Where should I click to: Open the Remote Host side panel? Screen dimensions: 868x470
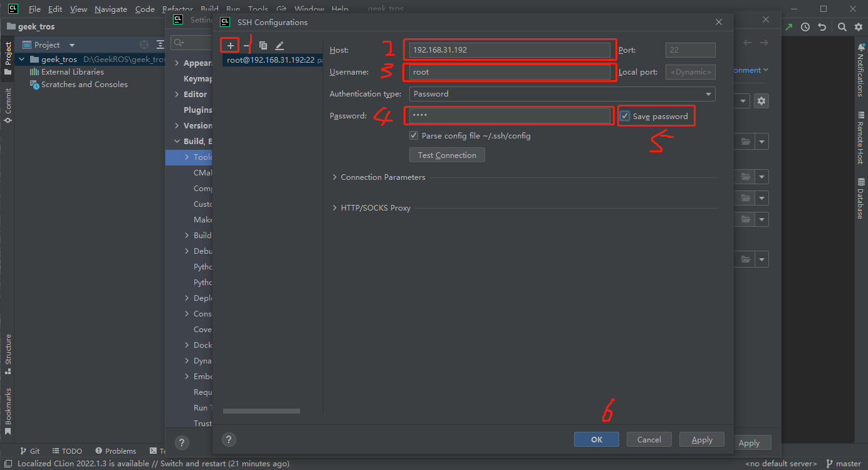[x=860, y=138]
